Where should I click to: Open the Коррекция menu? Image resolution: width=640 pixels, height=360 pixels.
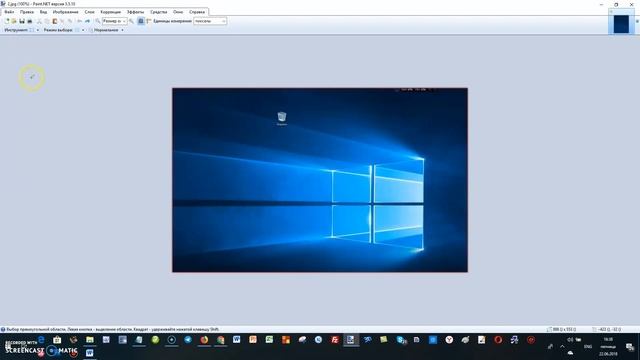pyautogui.click(x=111, y=12)
